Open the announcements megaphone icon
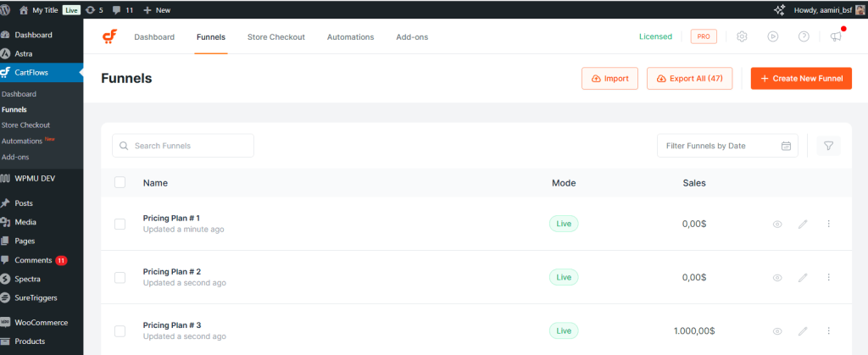 pos(836,36)
